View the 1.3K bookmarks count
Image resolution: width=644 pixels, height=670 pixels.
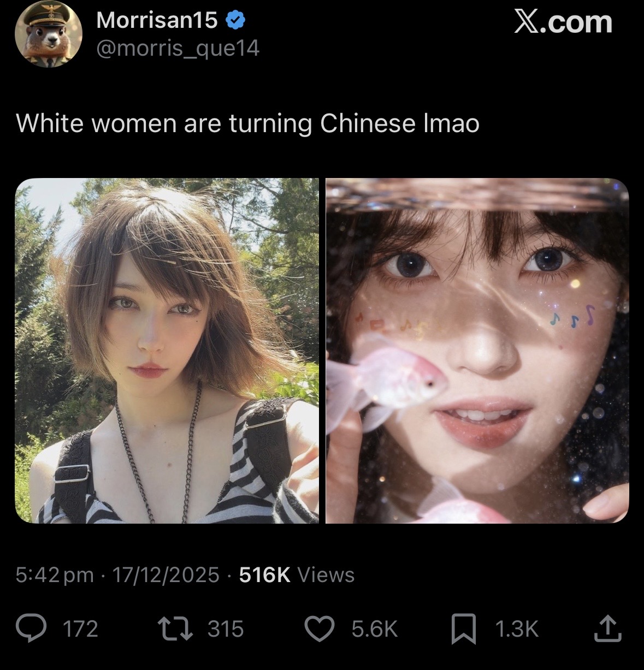click(517, 629)
